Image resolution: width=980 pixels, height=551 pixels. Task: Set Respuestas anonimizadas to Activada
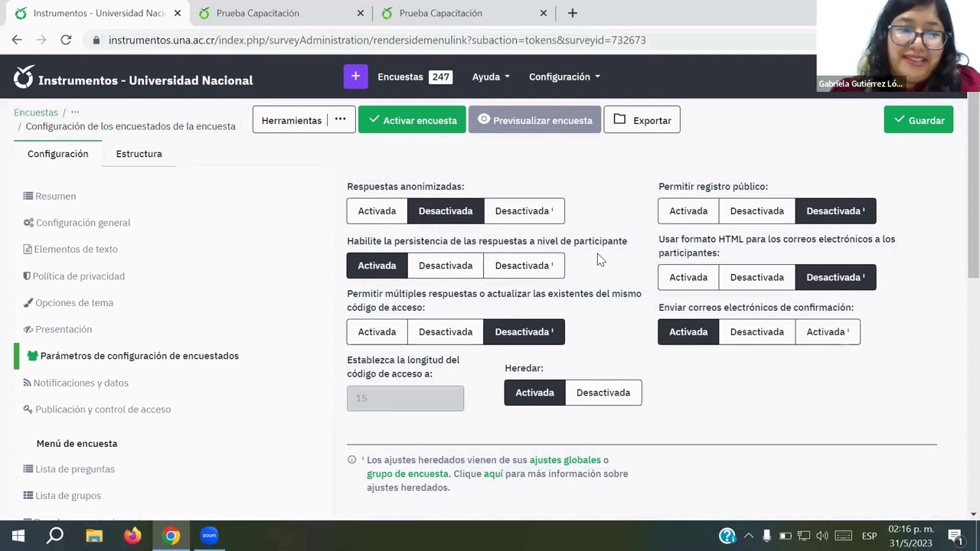coord(377,211)
